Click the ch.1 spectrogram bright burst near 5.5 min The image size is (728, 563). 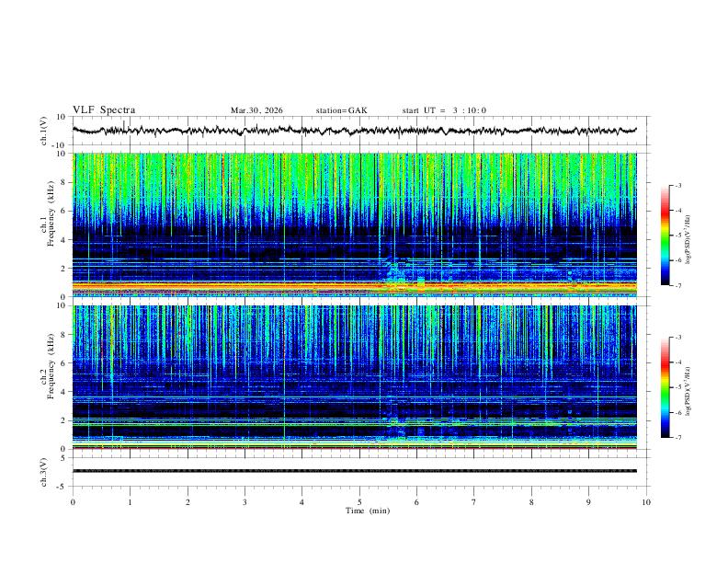coord(395,275)
